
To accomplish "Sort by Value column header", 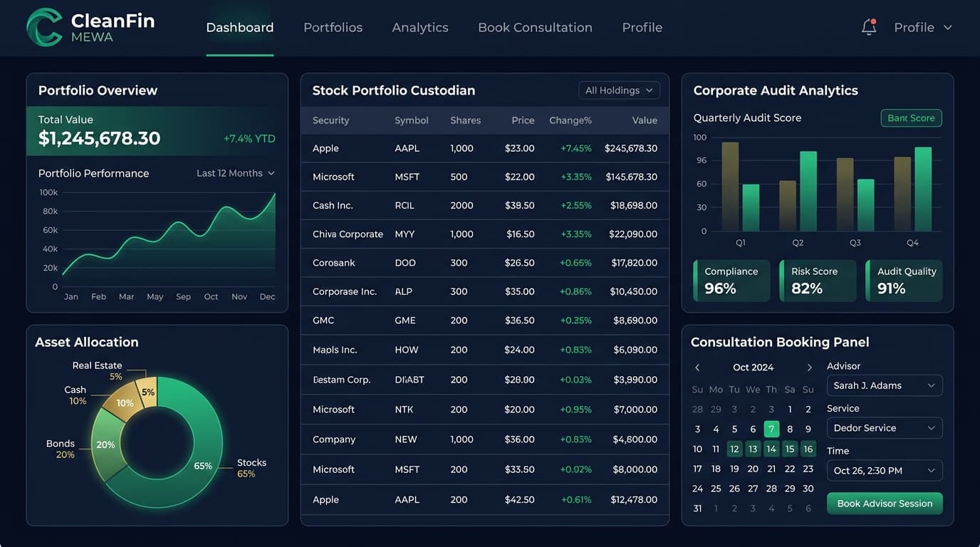I will coord(645,120).
